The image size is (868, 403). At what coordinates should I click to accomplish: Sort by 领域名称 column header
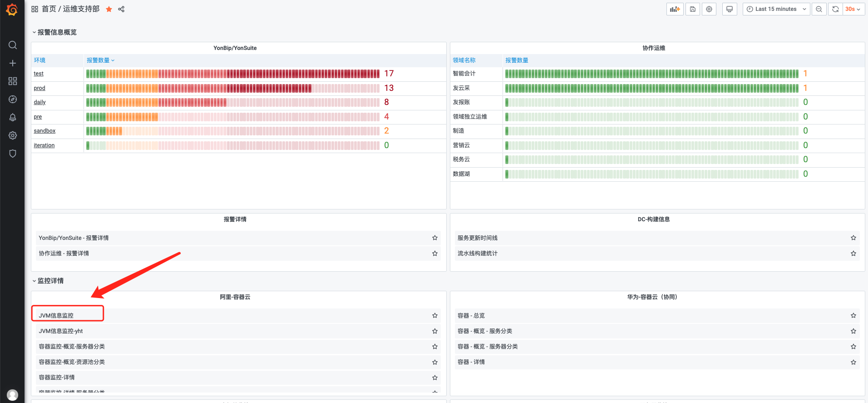click(x=464, y=60)
